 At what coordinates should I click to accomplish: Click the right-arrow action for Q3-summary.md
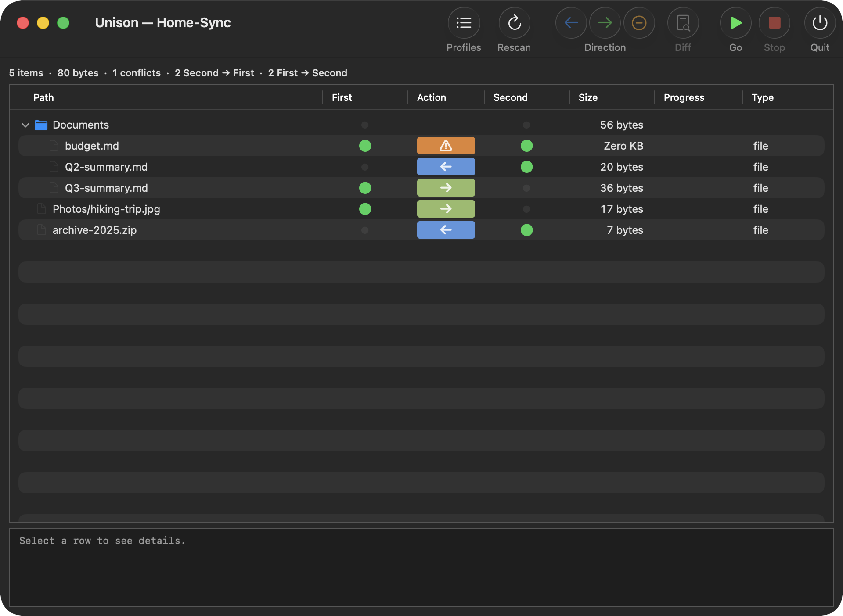coord(446,188)
